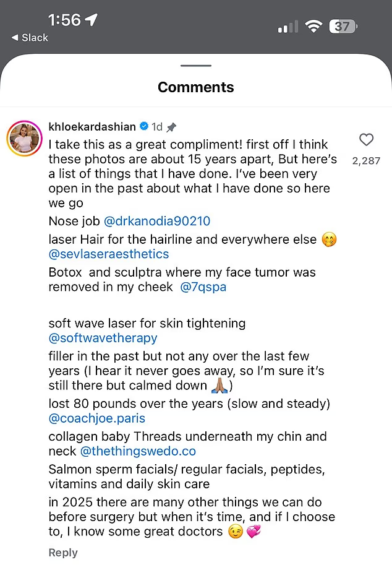Open the @7qspa mention link
Viewport: 392px width, 570px height.
202,287
